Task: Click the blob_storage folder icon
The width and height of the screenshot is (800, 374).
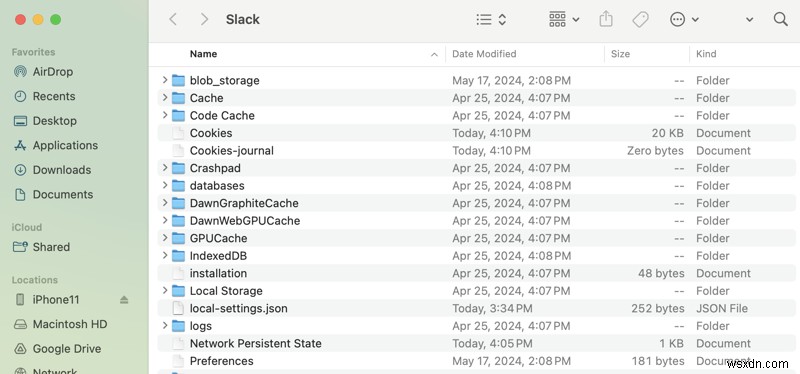Action: (x=178, y=81)
